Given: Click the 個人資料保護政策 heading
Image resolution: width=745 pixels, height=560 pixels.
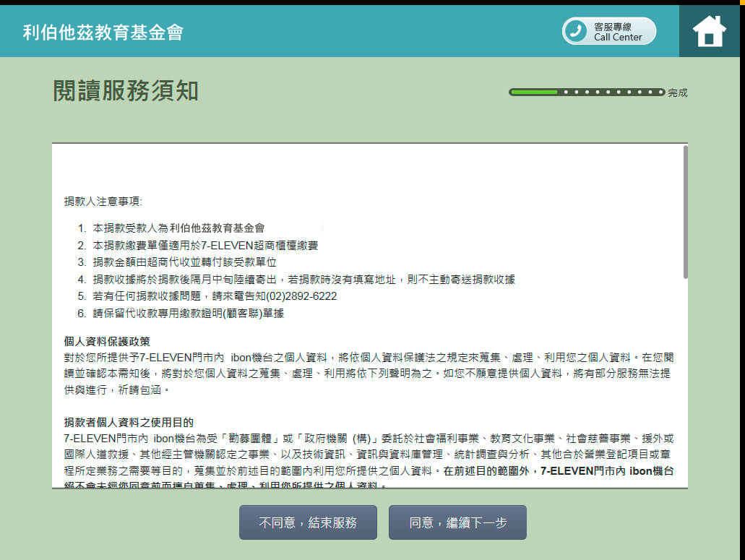Looking at the screenshot, I should tap(107, 341).
